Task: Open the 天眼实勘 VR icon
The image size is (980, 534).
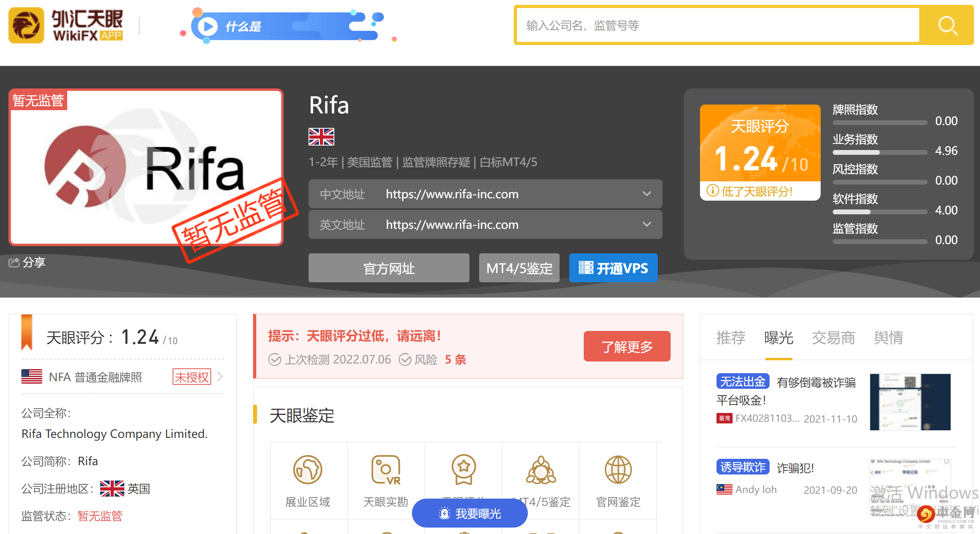Action: pos(385,469)
